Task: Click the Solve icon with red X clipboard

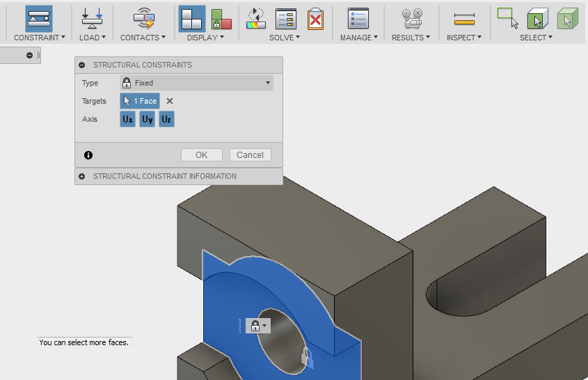Action: coord(315,19)
